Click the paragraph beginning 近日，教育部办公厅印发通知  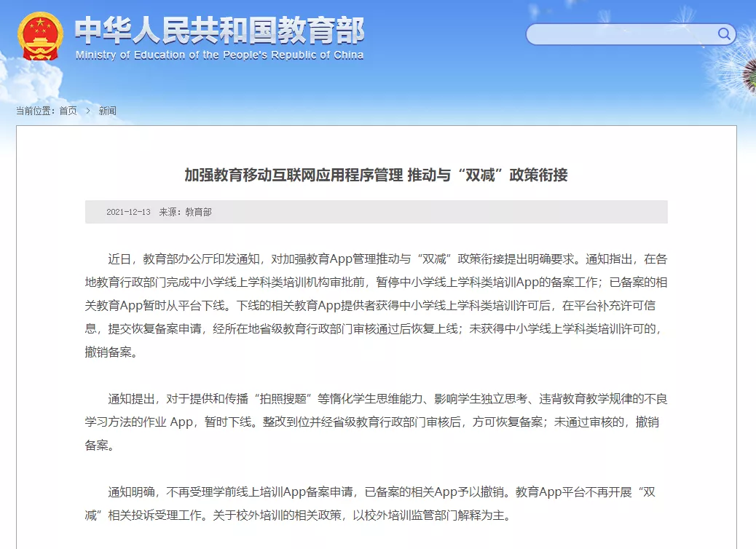tap(376, 306)
